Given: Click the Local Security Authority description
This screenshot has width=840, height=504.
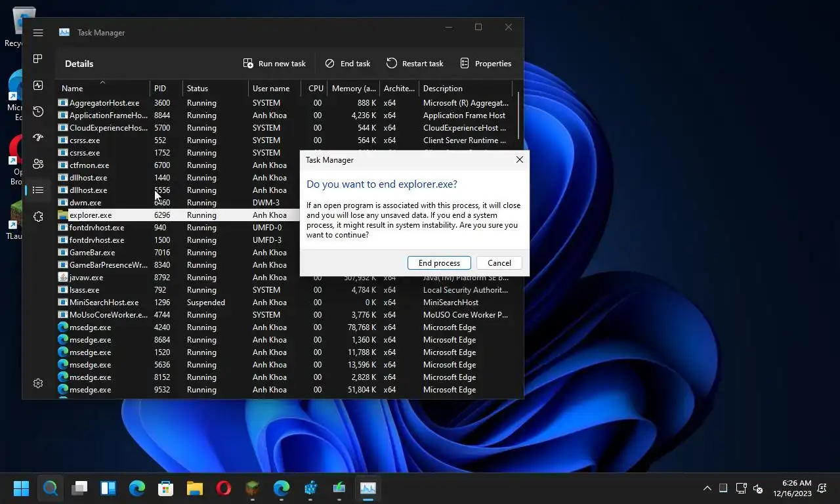Looking at the screenshot, I should (465, 290).
